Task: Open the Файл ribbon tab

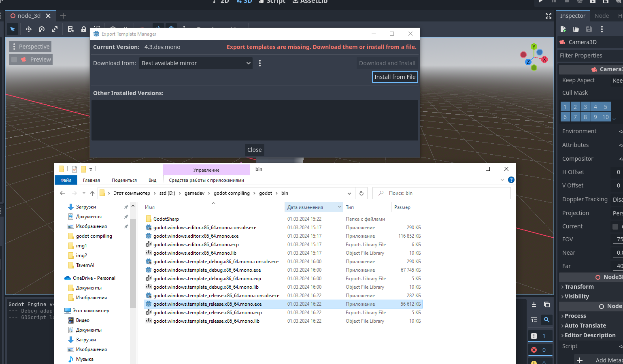Action: (x=66, y=180)
